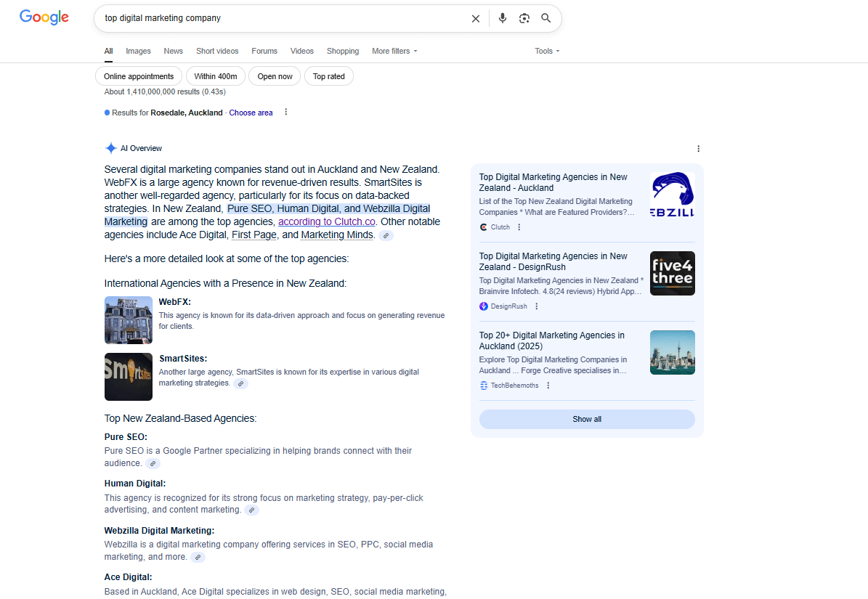
Task: Open 'Top Digital Marketing Agencies in New Zealand - DesignRush'
Action: (x=553, y=261)
